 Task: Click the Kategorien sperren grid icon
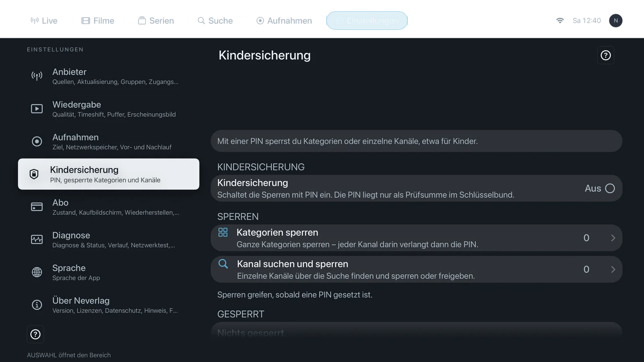pyautogui.click(x=223, y=232)
